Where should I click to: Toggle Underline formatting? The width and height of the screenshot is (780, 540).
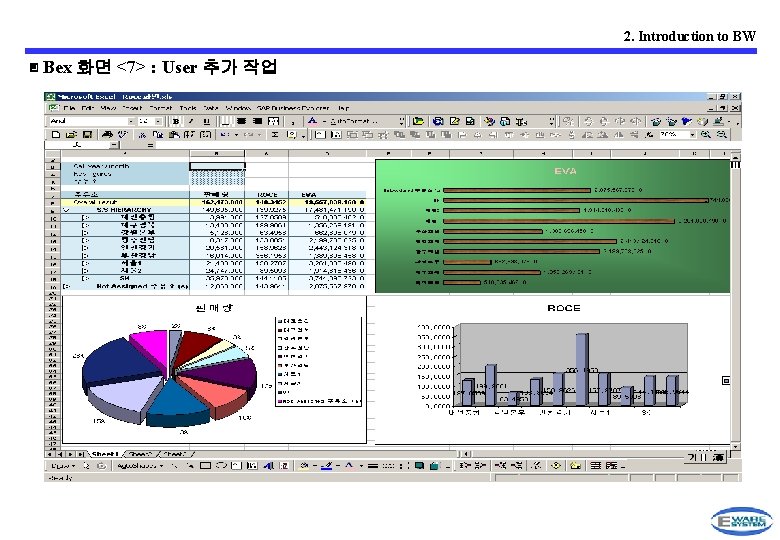click(x=206, y=121)
